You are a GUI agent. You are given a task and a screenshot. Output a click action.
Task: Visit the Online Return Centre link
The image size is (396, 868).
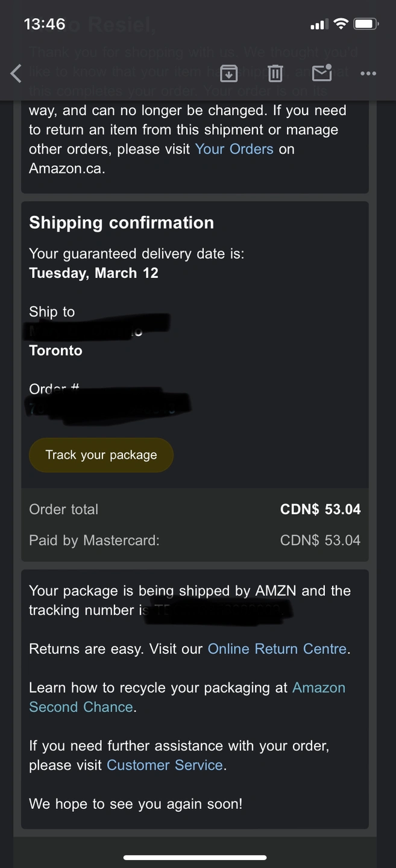[277, 649]
